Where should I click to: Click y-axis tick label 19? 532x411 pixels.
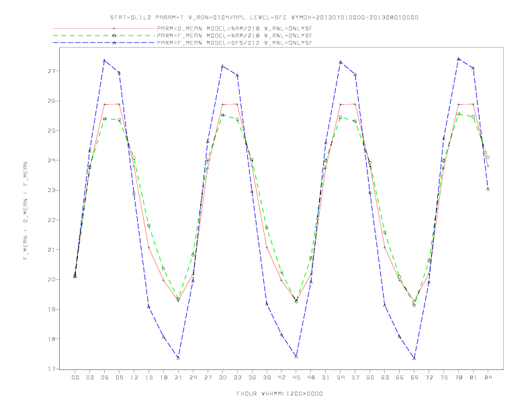click(x=52, y=310)
